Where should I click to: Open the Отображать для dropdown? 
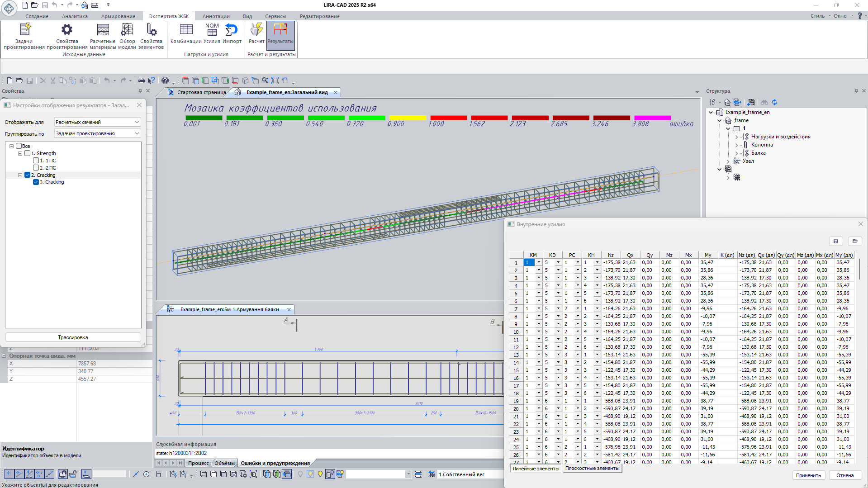tap(97, 122)
